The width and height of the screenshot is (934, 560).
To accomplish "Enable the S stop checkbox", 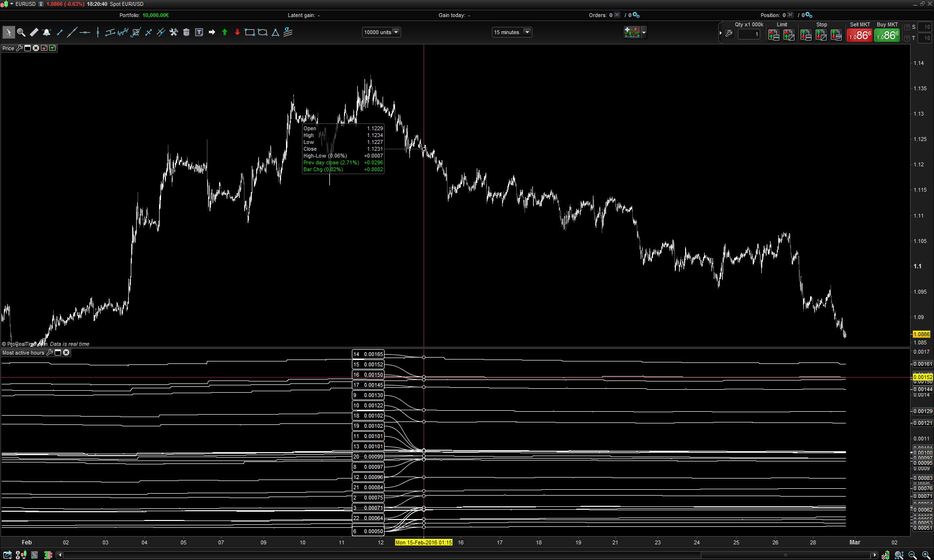I will coord(907,27).
